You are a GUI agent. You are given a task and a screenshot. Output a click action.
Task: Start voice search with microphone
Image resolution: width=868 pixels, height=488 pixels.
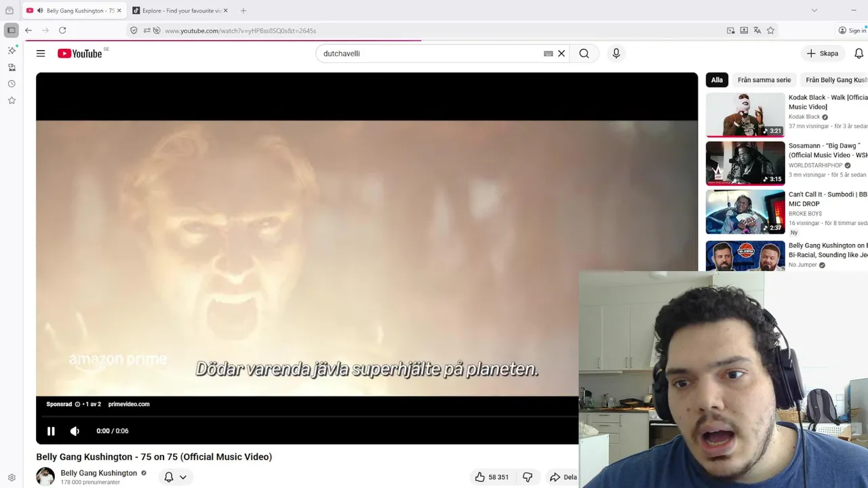coord(616,54)
